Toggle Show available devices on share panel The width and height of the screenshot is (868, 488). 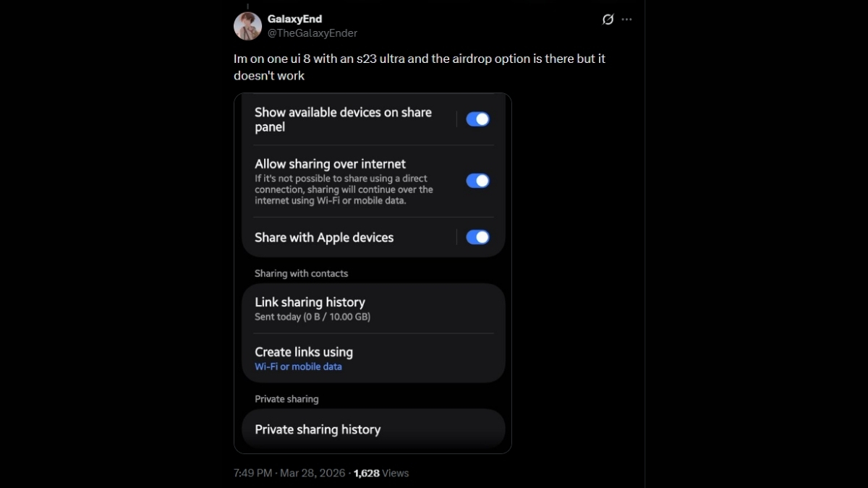coord(477,119)
